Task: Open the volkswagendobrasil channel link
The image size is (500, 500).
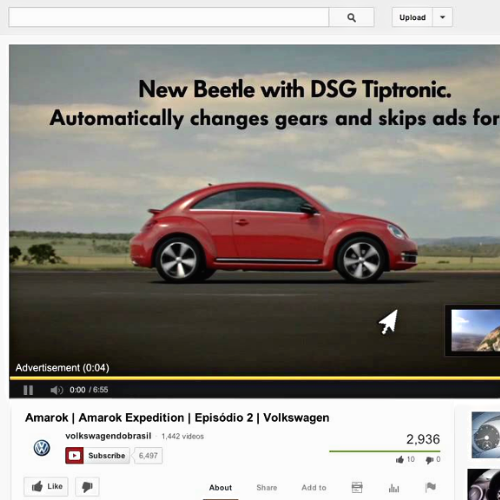Action: 108,436
